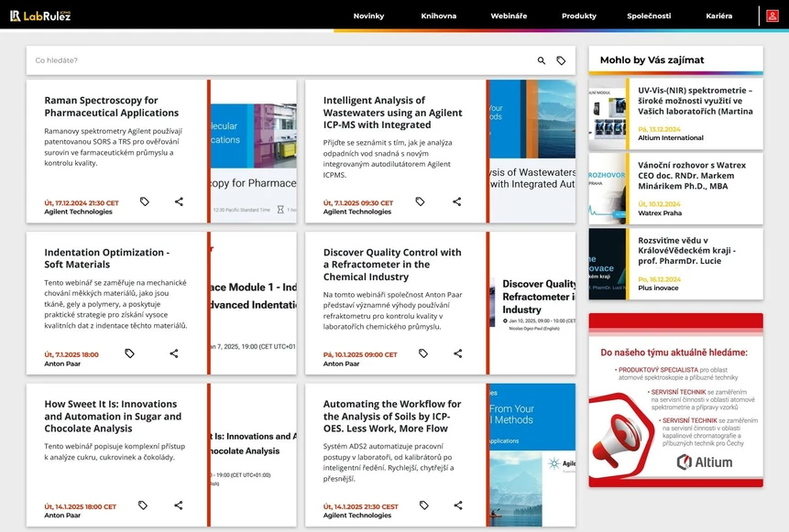Open tag filter icon in search bar
789x532 pixels.
pyautogui.click(x=561, y=60)
